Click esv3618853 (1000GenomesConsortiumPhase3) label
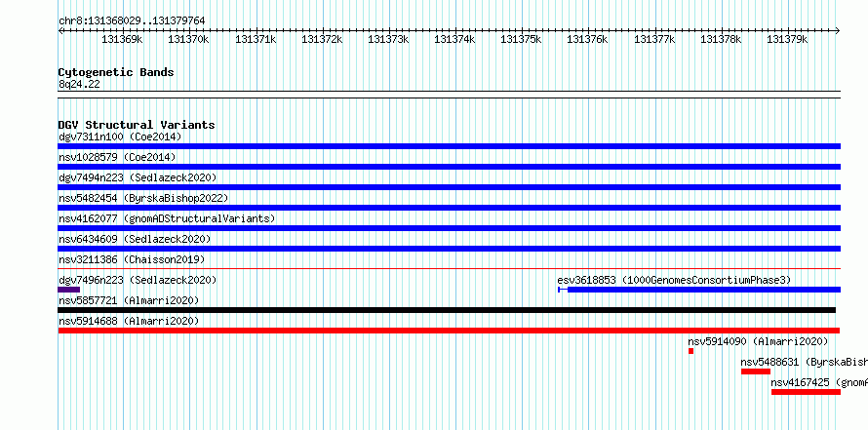The height and width of the screenshot is (430, 868). point(674,280)
